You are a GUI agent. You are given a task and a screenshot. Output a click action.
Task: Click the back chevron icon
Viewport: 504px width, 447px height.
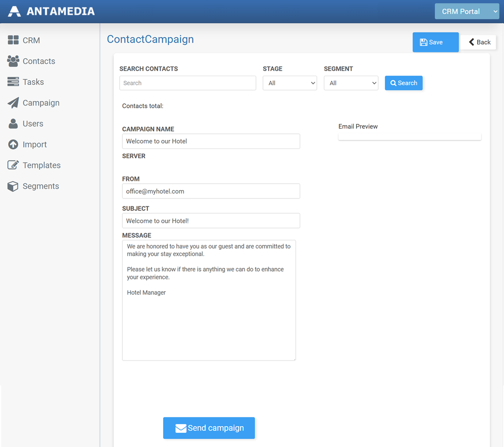(471, 42)
